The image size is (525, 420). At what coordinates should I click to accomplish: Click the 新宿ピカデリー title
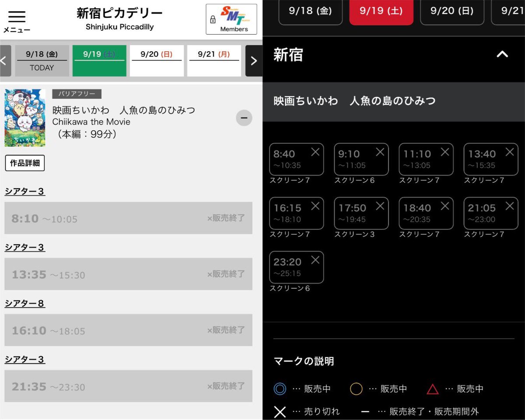pos(119,14)
